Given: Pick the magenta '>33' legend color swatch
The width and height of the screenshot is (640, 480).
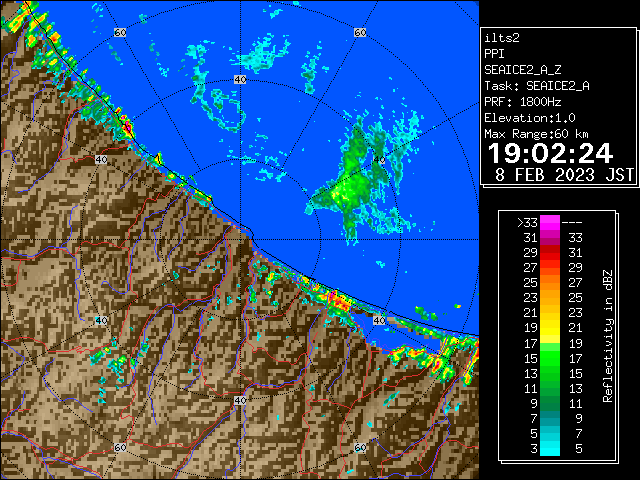Looking at the screenshot, I should pos(550,222).
